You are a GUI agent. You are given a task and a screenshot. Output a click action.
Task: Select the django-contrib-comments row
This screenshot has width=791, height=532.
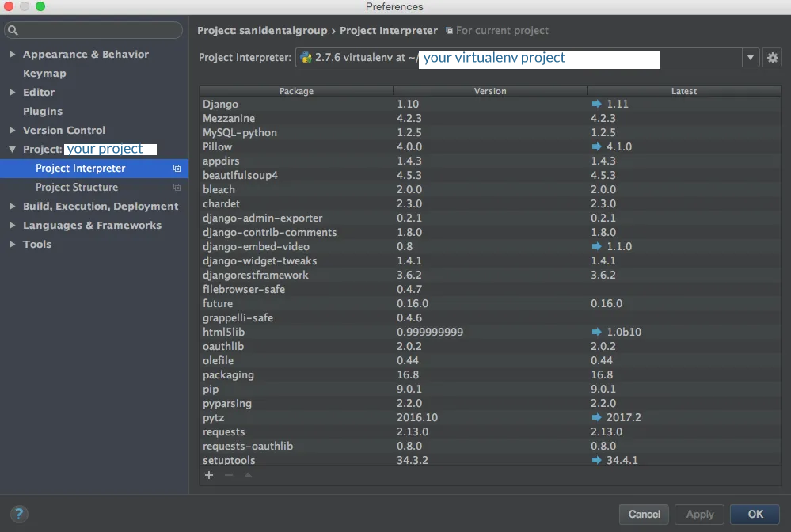[x=490, y=232]
